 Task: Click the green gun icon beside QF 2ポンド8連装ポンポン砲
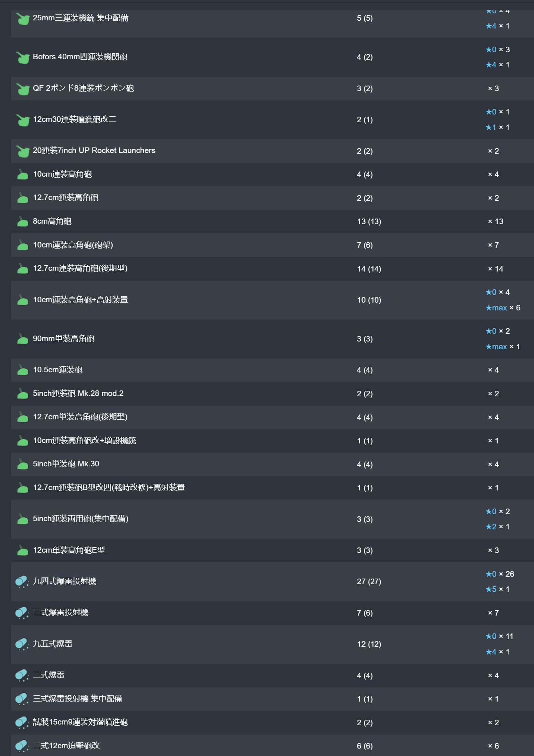(23, 89)
